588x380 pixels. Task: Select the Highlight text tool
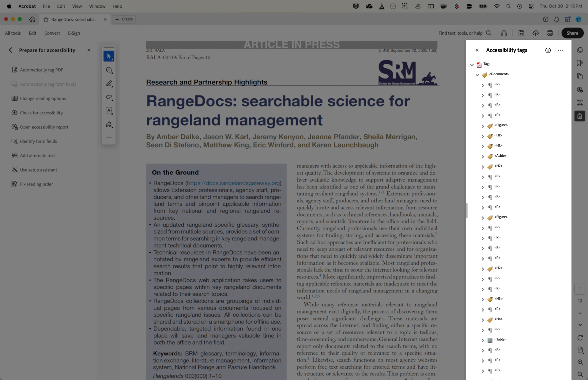(x=109, y=83)
